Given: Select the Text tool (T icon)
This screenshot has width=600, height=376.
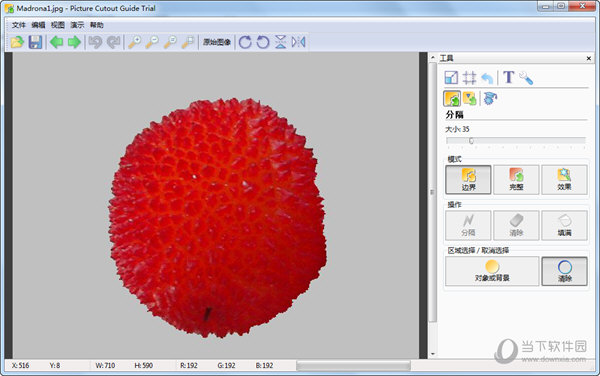Looking at the screenshot, I should click(x=509, y=77).
